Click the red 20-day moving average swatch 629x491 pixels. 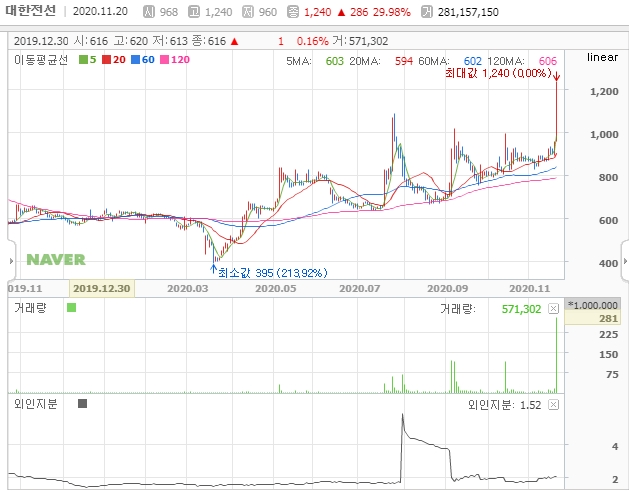pos(106,60)
